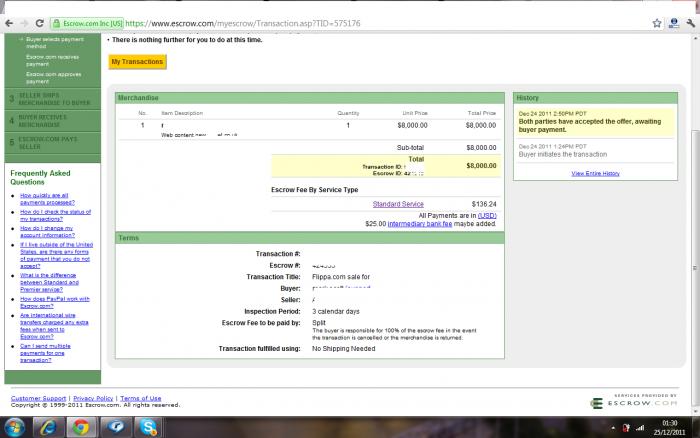The image size is (700, 438).
Task: Open the taskbar clock and date
Action: click(669, 428)
